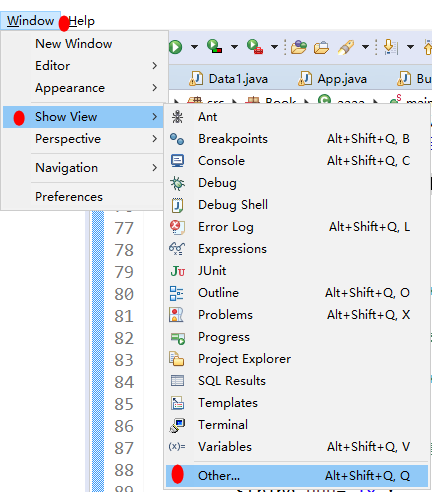
Task: Open Preferences from the Window menu
Action: click(83, 197)
